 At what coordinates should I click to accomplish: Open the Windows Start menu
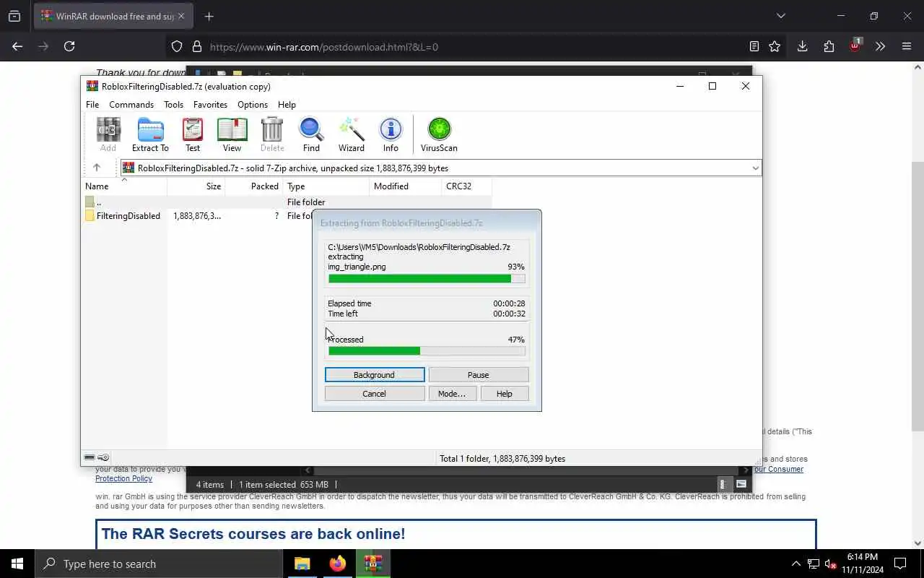17,564
